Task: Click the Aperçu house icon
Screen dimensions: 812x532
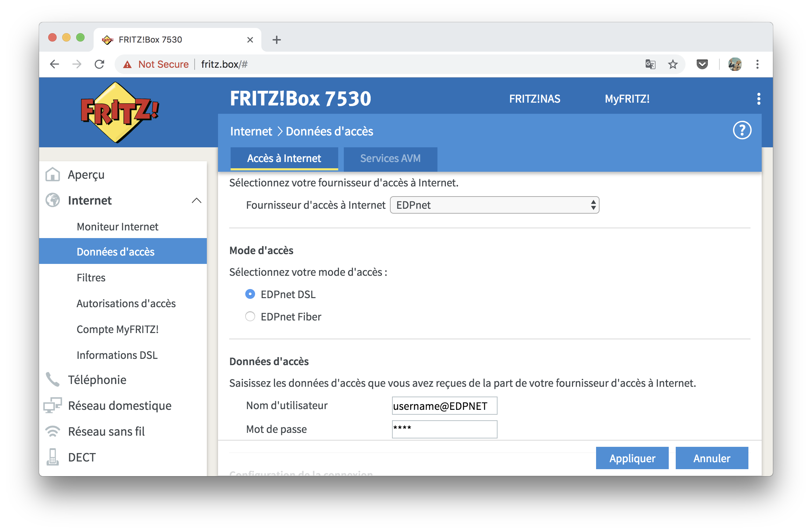Action: (53, 174)
